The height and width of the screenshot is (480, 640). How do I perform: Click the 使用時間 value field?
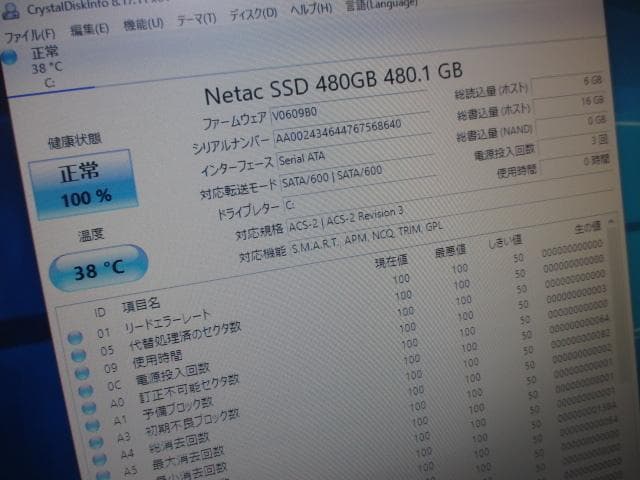point(575,162)
